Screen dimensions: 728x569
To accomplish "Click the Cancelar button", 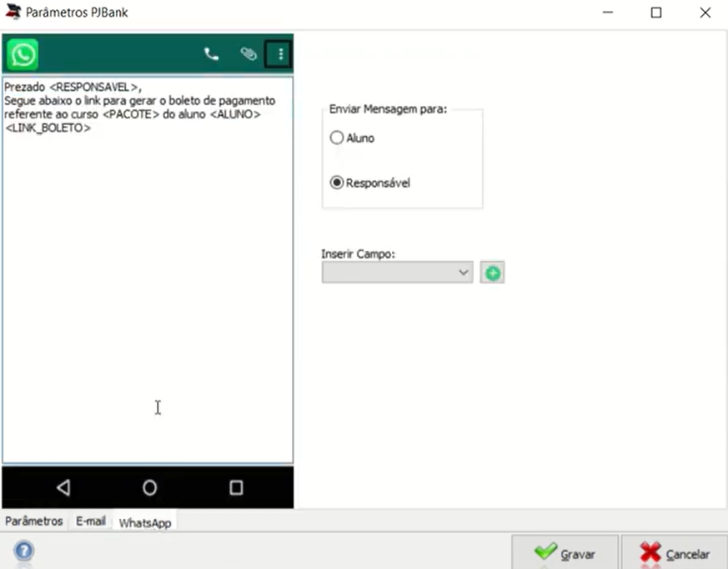I will point(675,553).
